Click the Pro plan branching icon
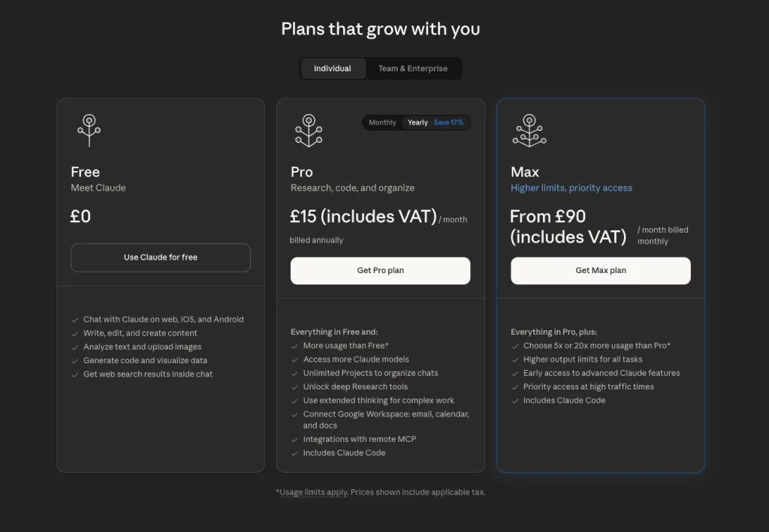Viewport: 769px width, 532px height. pos(309,130)
